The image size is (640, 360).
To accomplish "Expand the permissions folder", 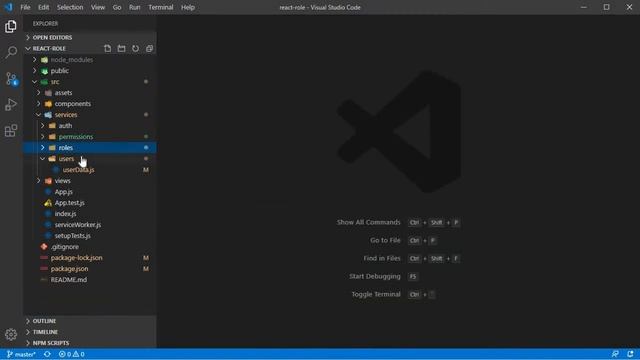I will point(90,137).
